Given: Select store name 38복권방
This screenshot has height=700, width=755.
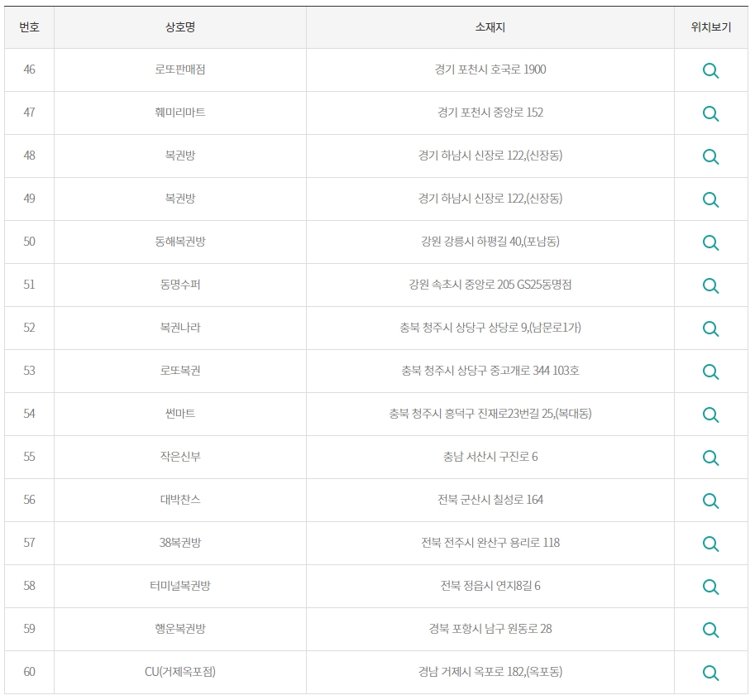Looking at the screenshot, I should click(180, 543).
